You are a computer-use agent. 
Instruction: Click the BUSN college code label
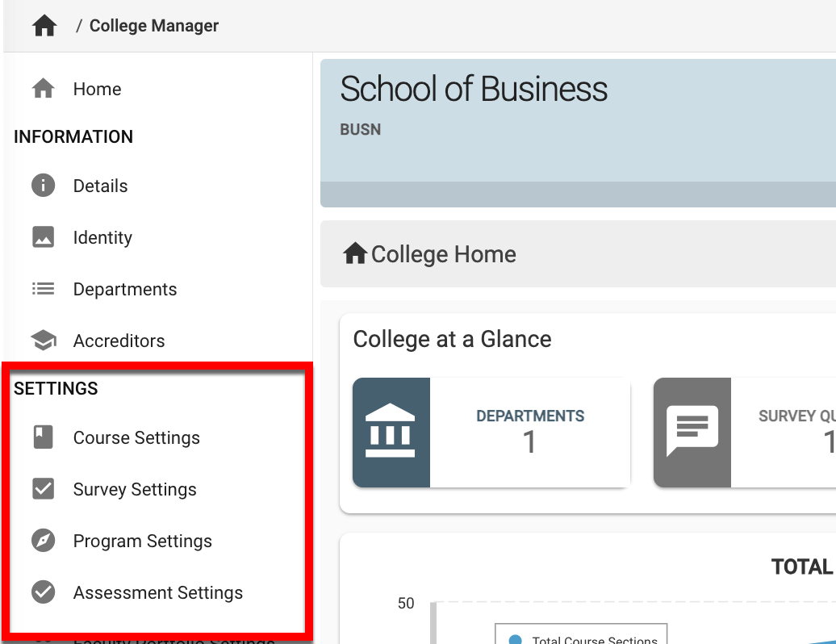(360, 129)
